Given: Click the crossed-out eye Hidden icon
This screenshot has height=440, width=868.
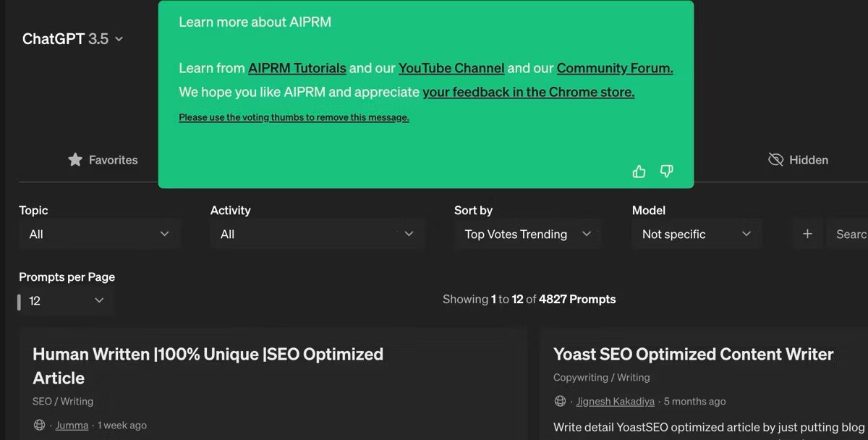Looking at the screenshot, I should click(x=775, y=160).
